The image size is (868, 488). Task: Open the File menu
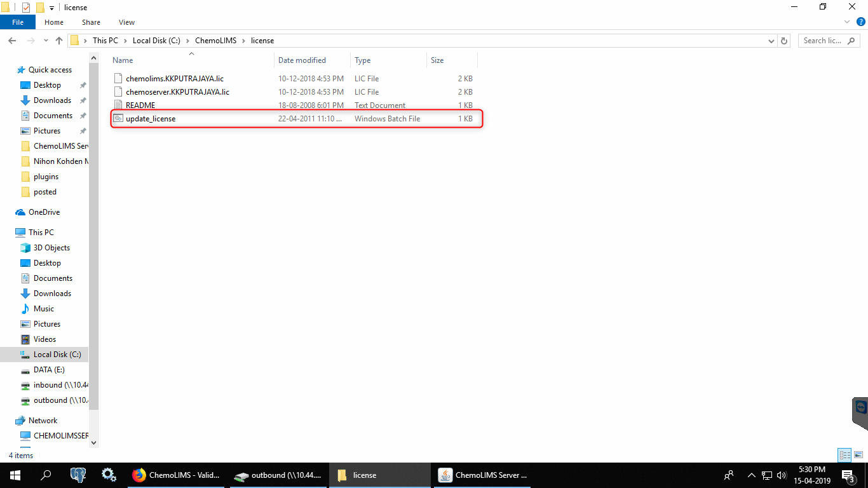(18, 22)
